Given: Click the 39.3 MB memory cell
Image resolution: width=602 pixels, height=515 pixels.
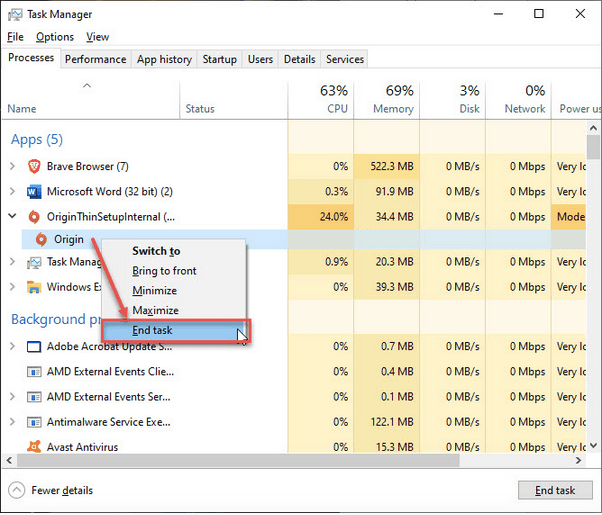Looking at the screenshot, I should [x=387, y=287].
